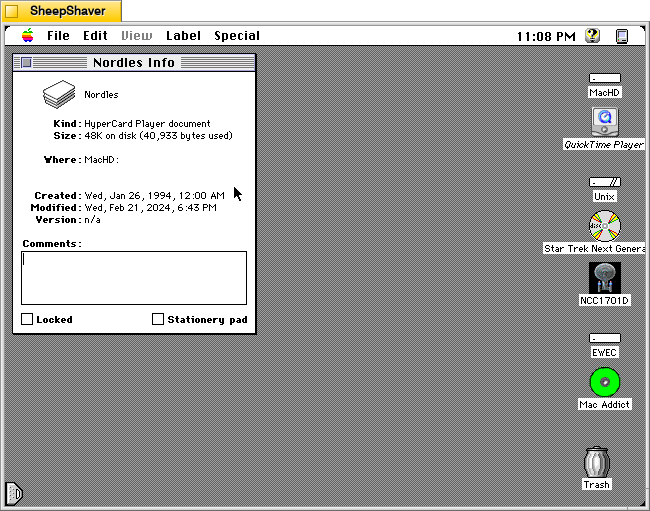The height and width of the screenshot is (511, 650).
Task: Click the 'MacHD:' location text
Action: coord(102,160)
